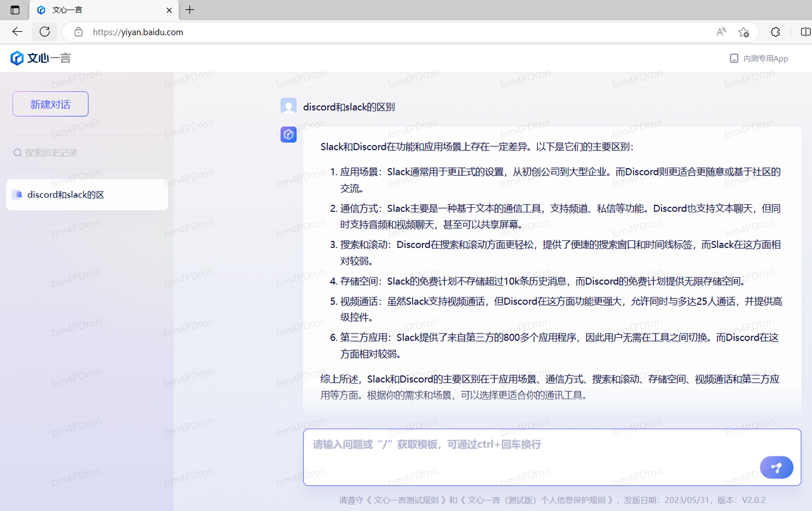Open 文心一言测试规则 link
Viewport: 812px width, 511px height.
407,500
